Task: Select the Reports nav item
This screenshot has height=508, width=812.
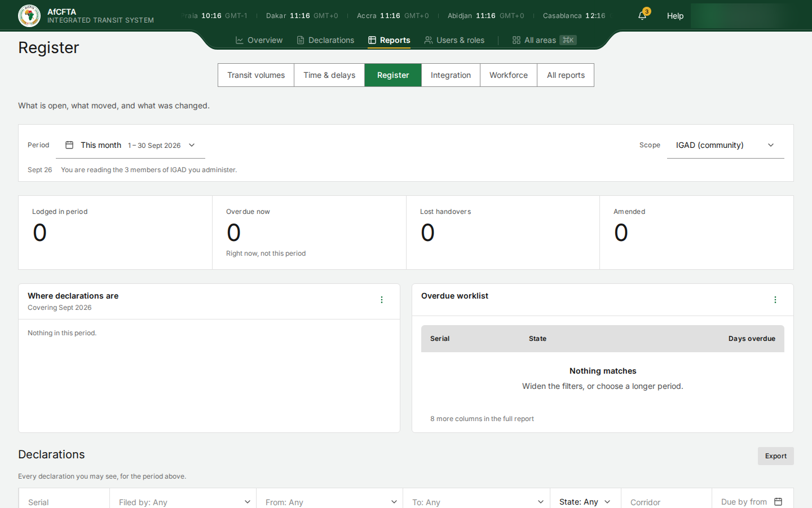Action: coord(389,40)
